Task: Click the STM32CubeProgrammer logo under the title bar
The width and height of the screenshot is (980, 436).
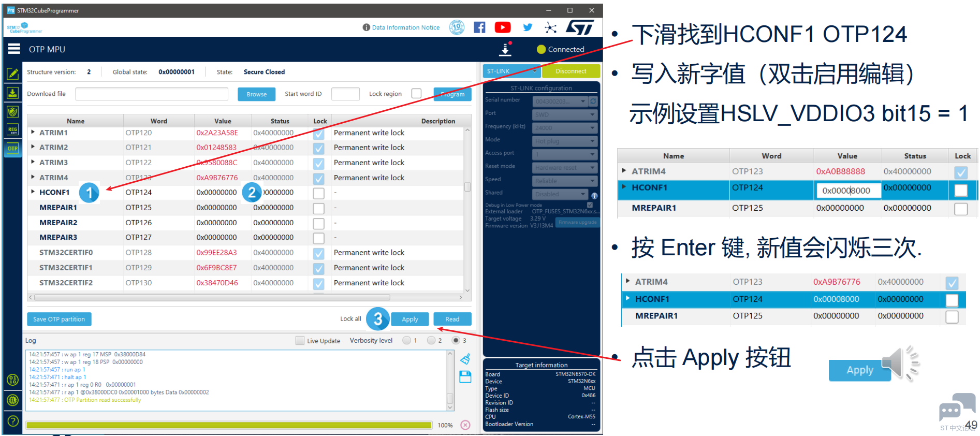Action: click(x=24, y=27)
